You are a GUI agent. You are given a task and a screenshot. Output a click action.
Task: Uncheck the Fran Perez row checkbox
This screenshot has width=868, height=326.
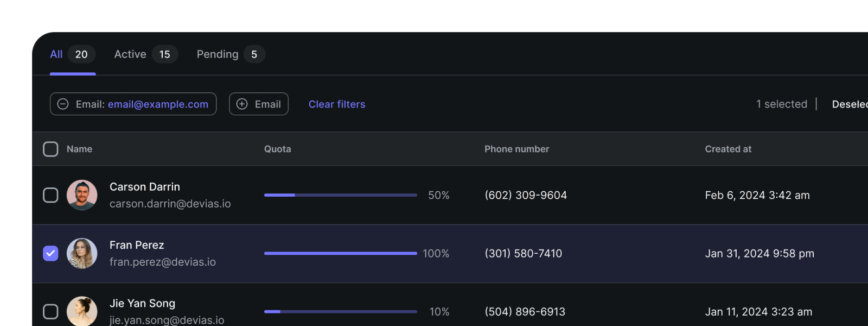tap(50, 253)
